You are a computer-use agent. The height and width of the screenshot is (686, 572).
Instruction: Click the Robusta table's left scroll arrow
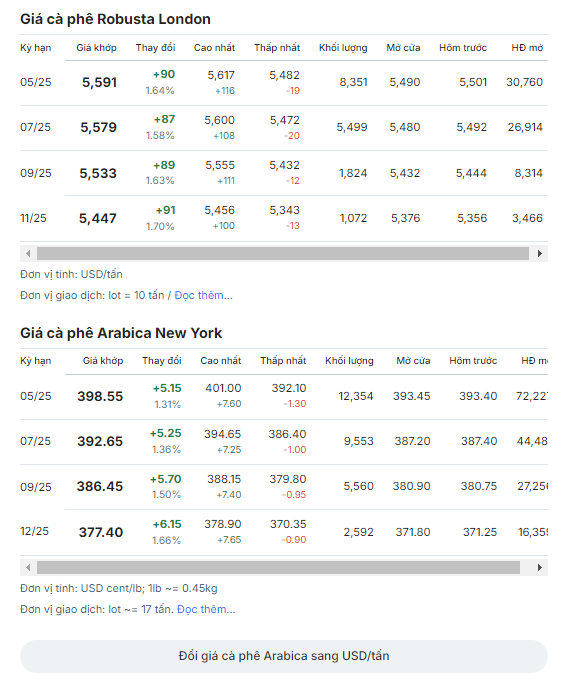pos(28,255)
